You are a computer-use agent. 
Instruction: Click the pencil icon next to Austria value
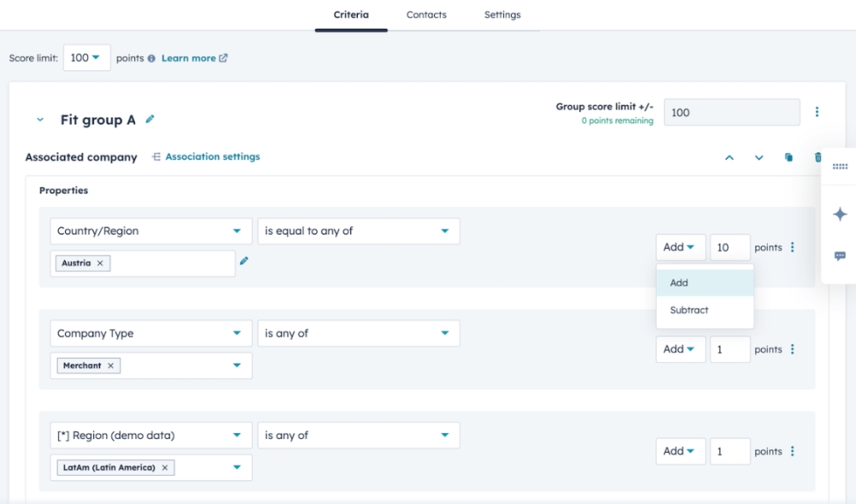pos(244,261)
